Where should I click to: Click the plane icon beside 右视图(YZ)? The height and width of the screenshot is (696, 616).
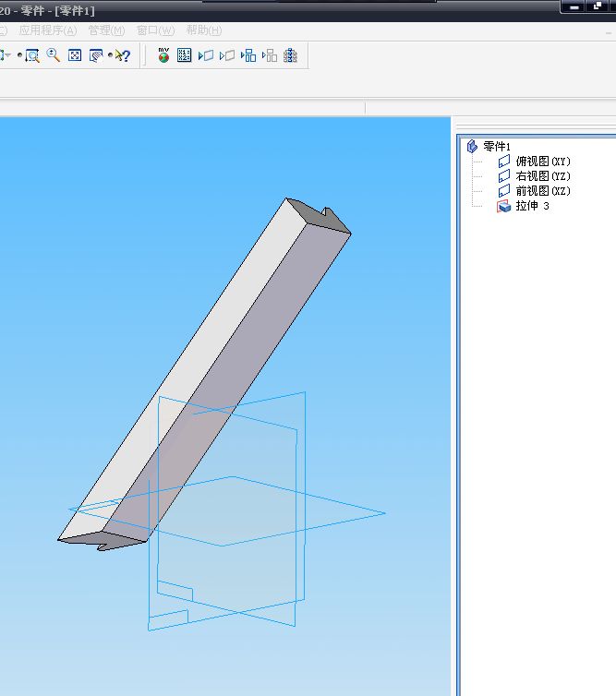click(x=504, y=176)
